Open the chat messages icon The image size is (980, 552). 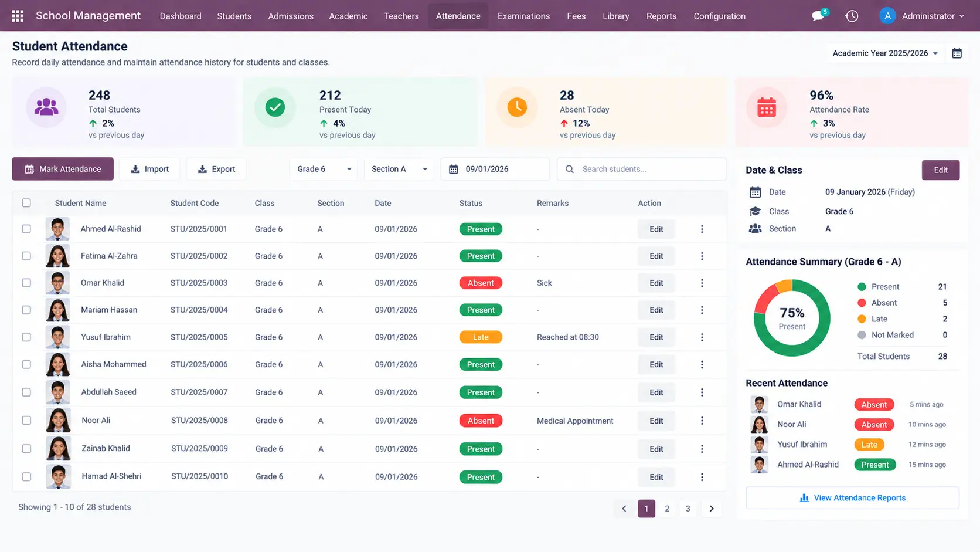(x=819, y=16)
